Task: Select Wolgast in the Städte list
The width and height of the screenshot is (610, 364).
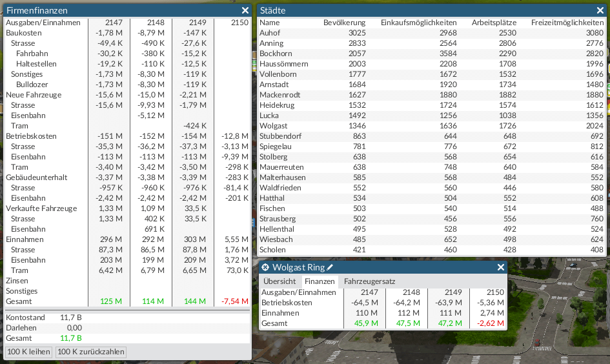Action: pos(431,126)
